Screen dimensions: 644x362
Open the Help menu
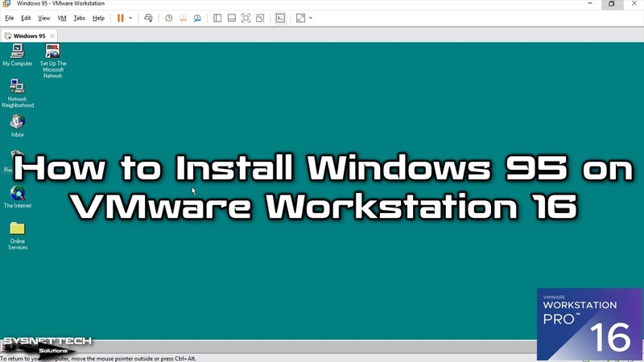[x=98, y=18]
